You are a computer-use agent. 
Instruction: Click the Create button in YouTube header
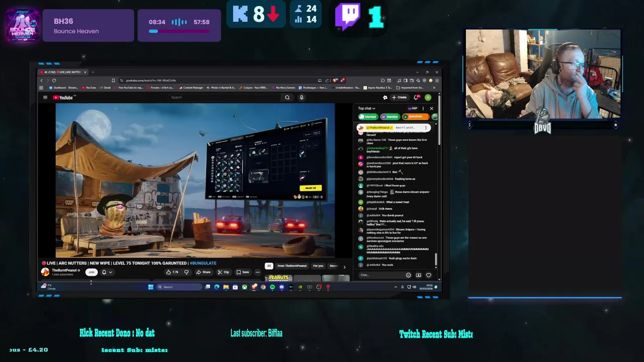pos(399,98)
